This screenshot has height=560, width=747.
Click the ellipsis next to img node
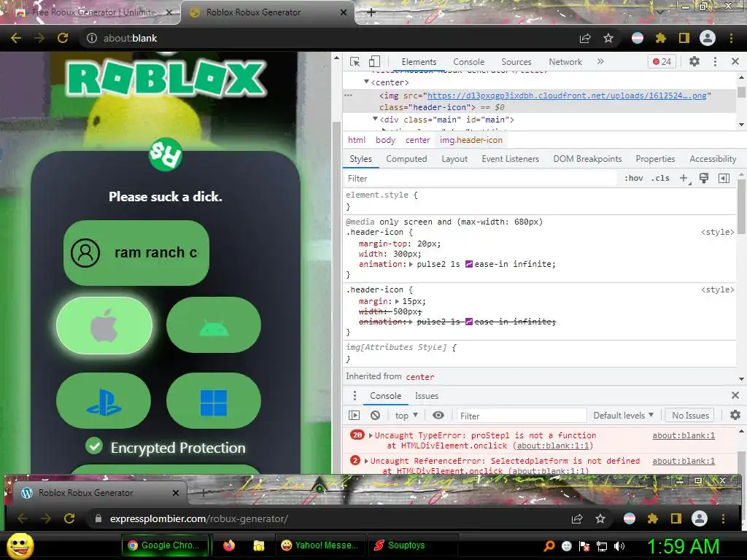[349, 96]
